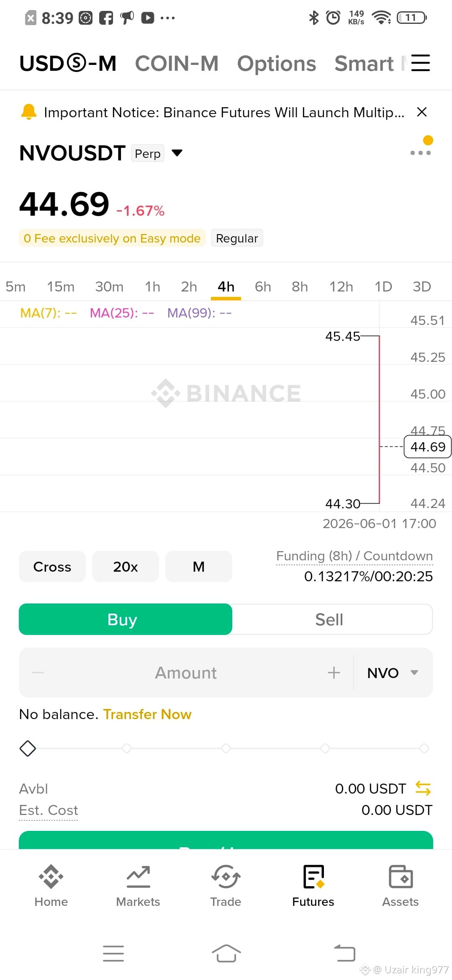Open the three-dot more options menu

point(421,153)
